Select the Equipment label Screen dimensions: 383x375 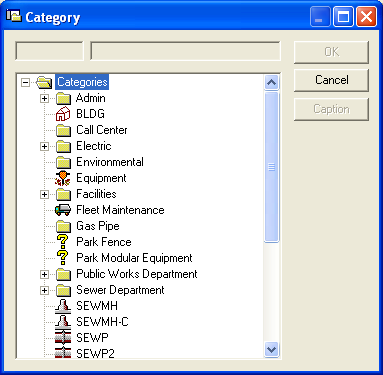click(101, 178)
